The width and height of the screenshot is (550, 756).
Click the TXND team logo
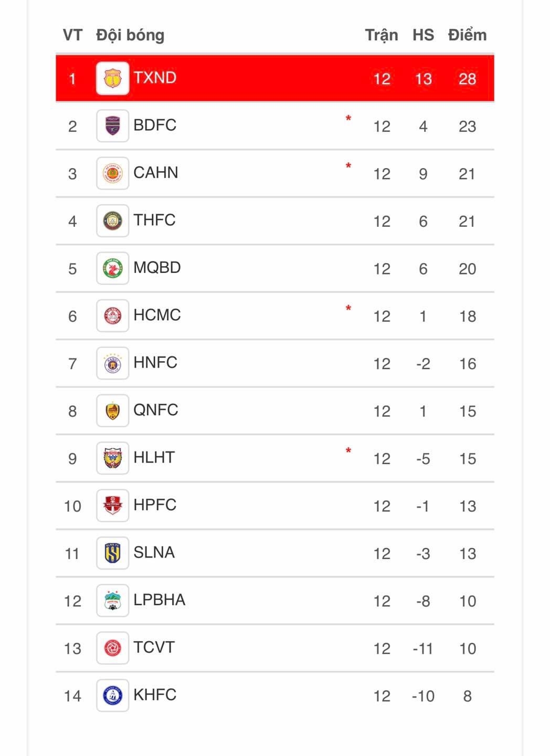pyautogui.click(x=112, y=79)
